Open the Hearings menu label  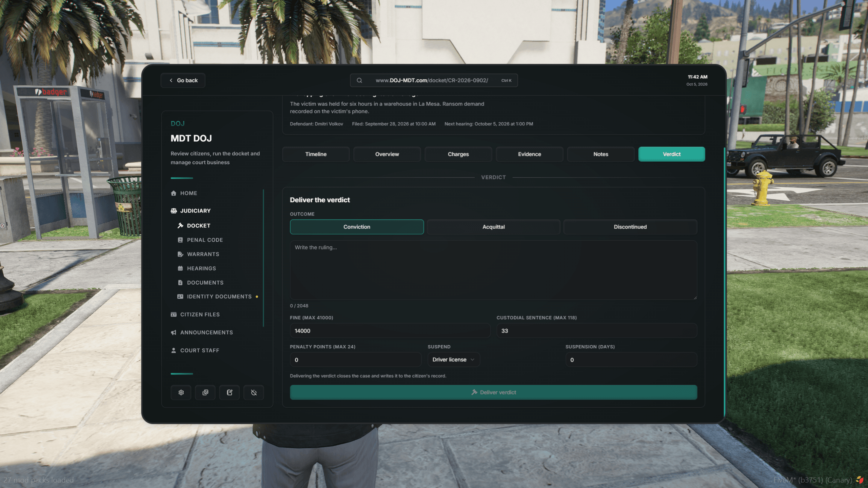pyautogui.click(x=201, y=268)
